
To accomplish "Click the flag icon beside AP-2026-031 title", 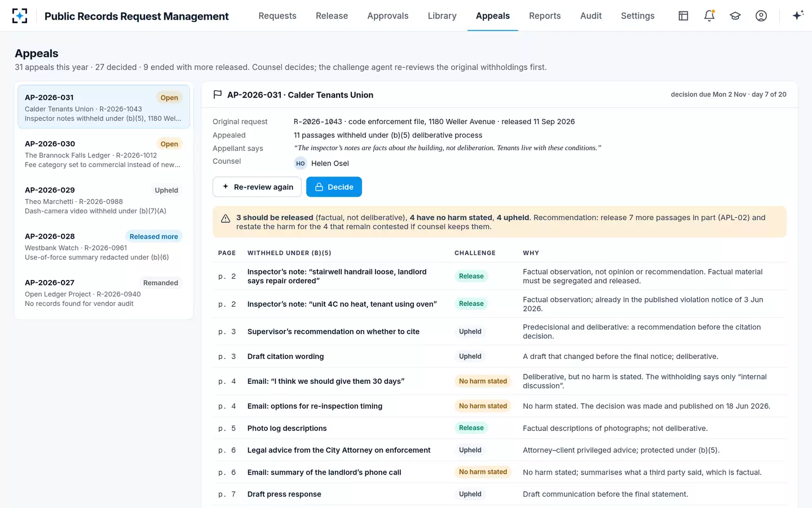I will point(218,95).
